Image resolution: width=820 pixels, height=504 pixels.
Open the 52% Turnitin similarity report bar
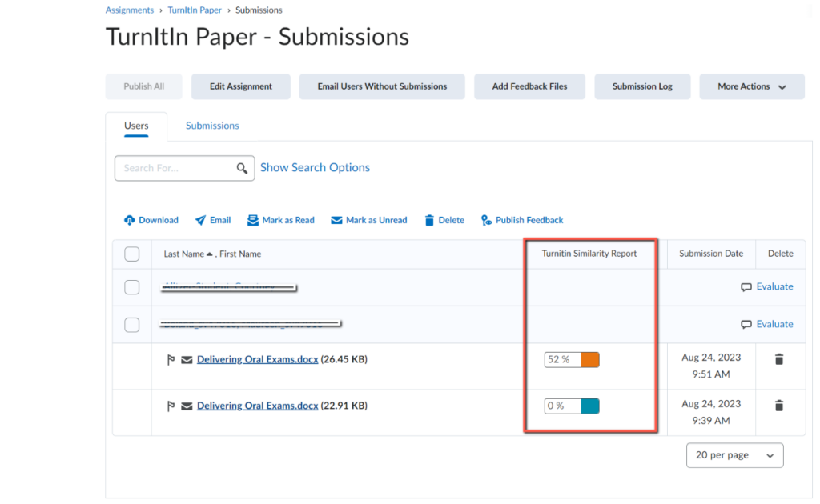570,359
